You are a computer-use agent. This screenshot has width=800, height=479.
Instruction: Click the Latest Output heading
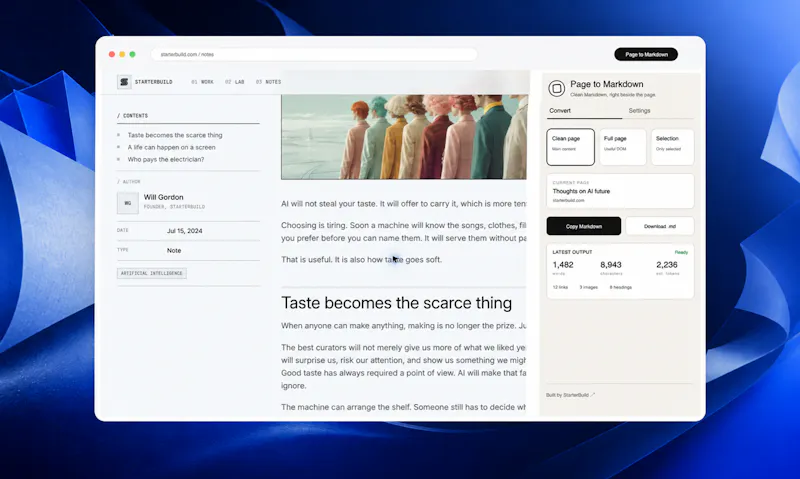[x=572, y=252]
